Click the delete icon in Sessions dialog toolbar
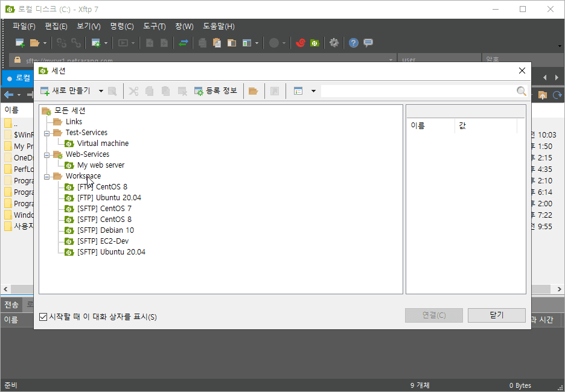Image resolution: width=565 pixels, height=392 pixels. (x=183, y=91)
